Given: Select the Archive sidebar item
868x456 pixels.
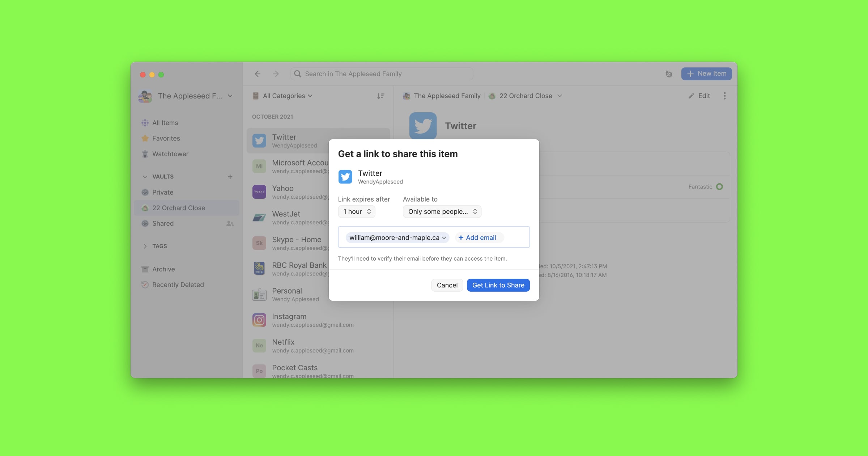Looking at the screenshot, I should click(163, 269).
